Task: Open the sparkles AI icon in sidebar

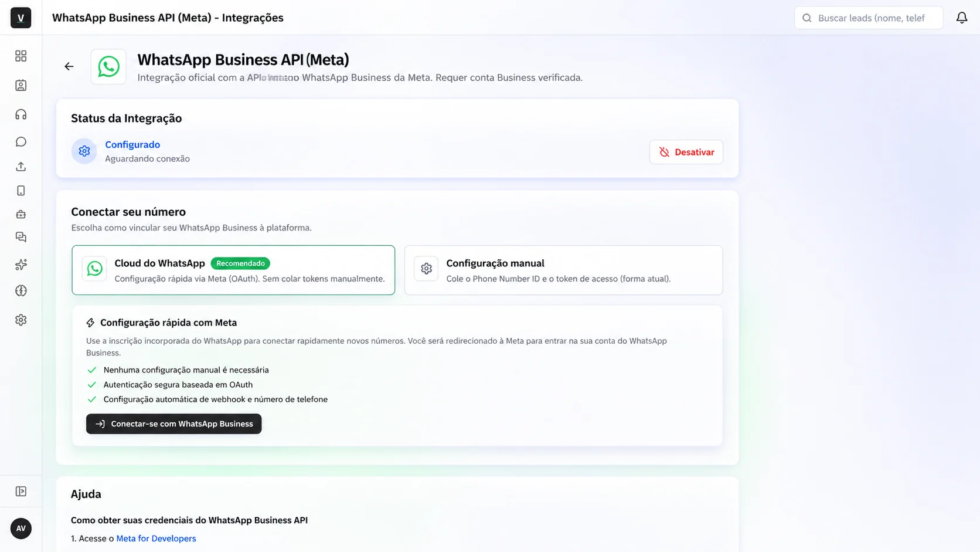Action: click(x=21, y=265)
